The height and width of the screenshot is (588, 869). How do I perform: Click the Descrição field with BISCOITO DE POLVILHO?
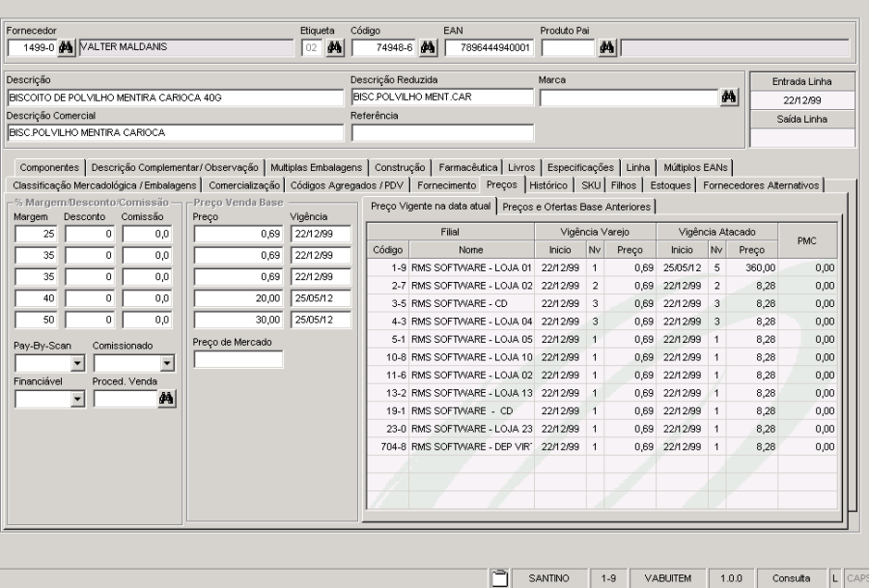click(175, 98)
